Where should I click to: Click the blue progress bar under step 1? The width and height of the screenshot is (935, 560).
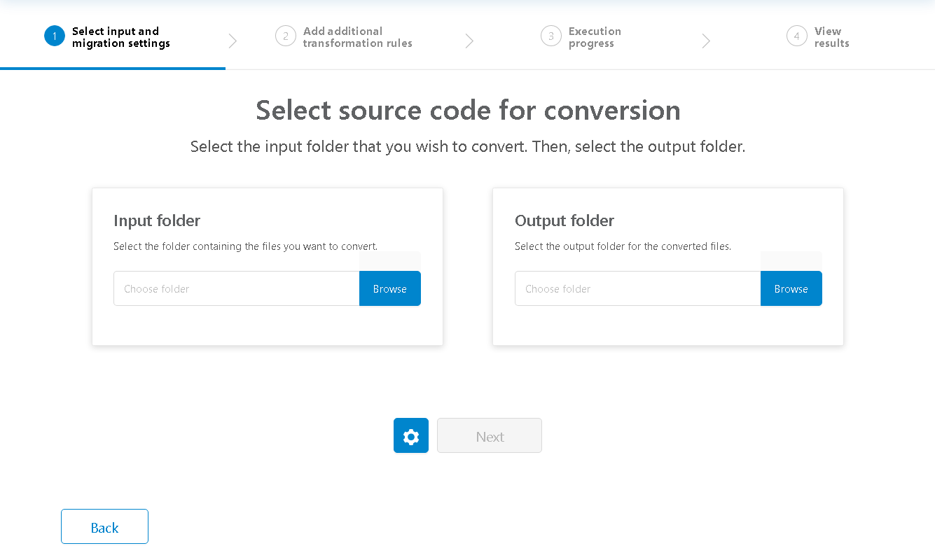click(x=113, y=68)
